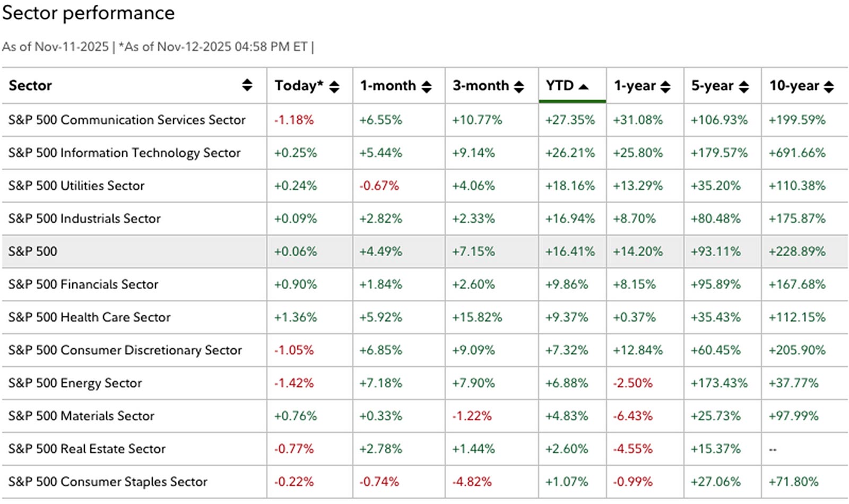Click the Sector column sort icon
This screenshot has height=504, width=849.
tap(248, 85)
